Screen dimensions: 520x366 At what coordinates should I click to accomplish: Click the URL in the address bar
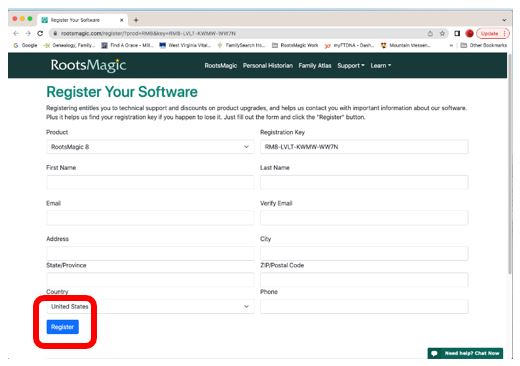[148, 33]
